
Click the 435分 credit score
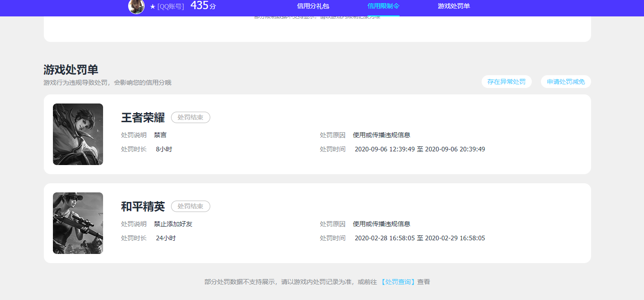(203, 6)
